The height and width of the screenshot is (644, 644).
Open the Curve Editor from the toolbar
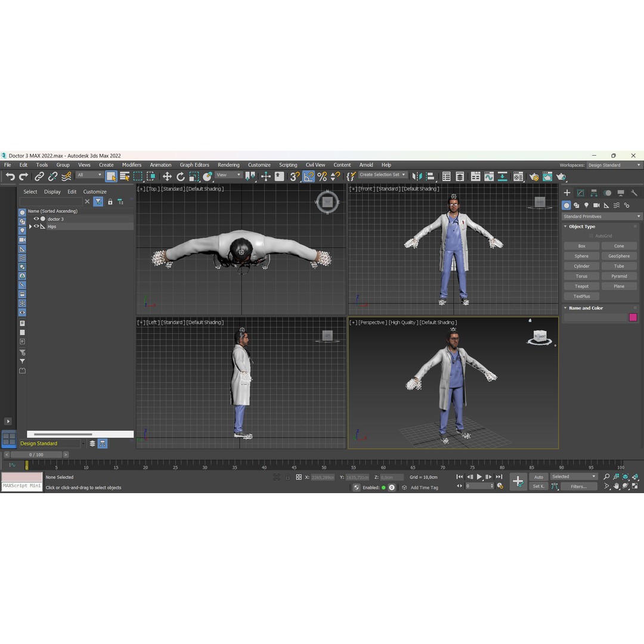click(x=489, y=177)
